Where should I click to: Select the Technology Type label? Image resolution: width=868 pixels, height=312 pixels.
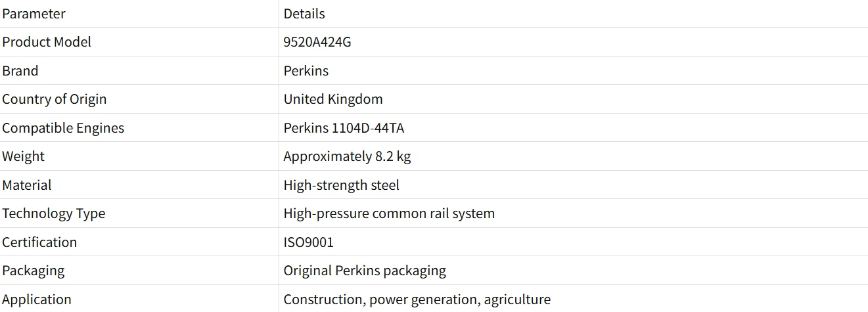[x=54, y=213]
